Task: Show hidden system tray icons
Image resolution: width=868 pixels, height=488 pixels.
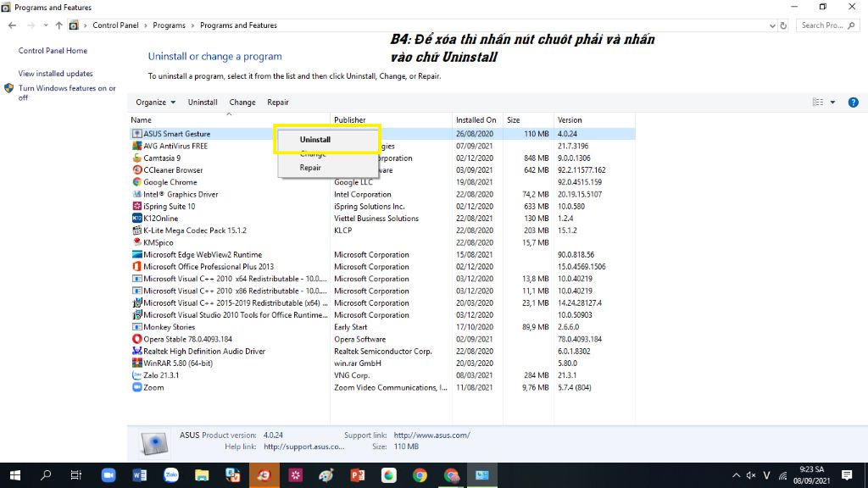Action: 736,475
